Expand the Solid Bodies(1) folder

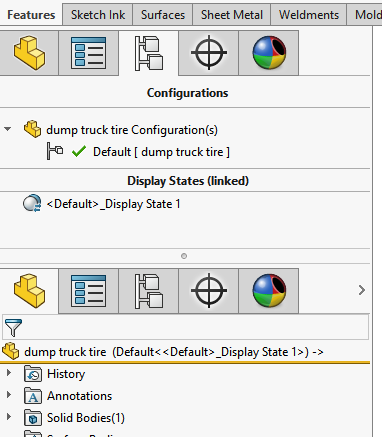coord(9,417)
